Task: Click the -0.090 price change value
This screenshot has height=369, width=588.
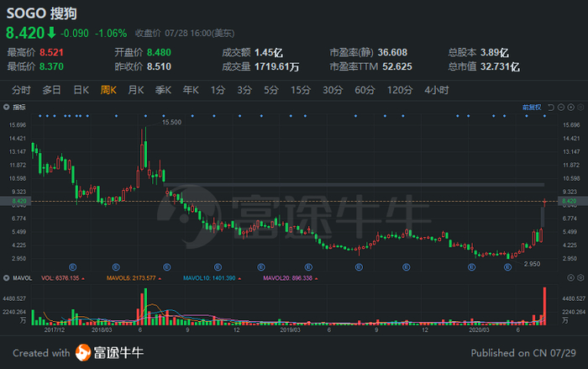Action: 75,34
